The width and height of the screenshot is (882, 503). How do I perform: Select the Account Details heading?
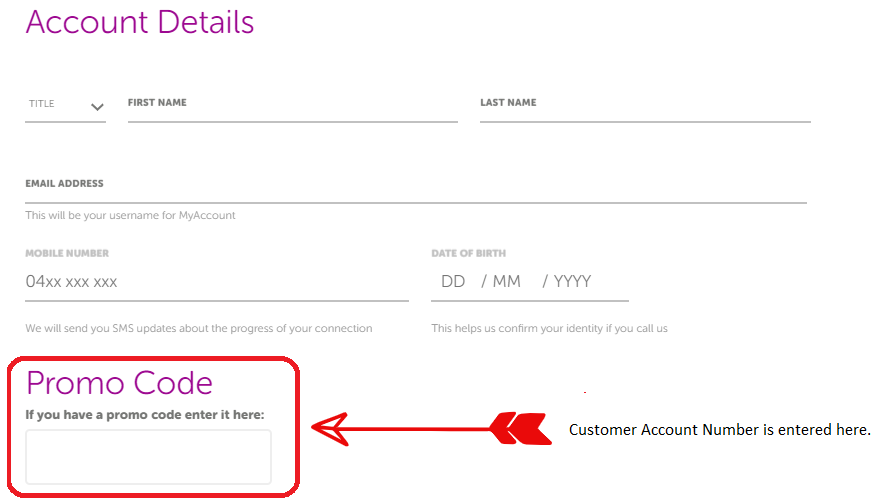(x=140, y=22)
